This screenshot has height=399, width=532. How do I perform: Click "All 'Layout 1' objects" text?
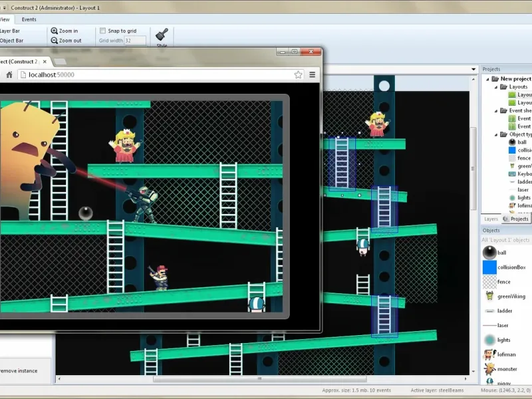pos(505,240)
